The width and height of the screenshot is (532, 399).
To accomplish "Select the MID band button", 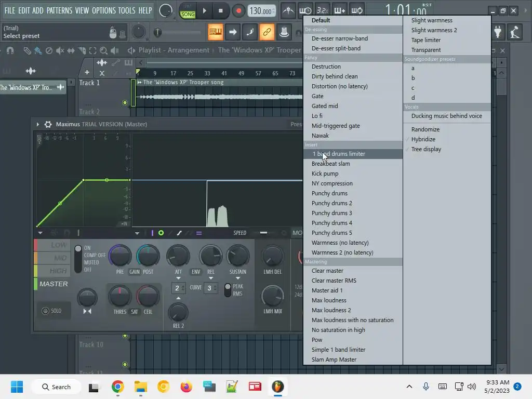I will click(x=52, y=258).
